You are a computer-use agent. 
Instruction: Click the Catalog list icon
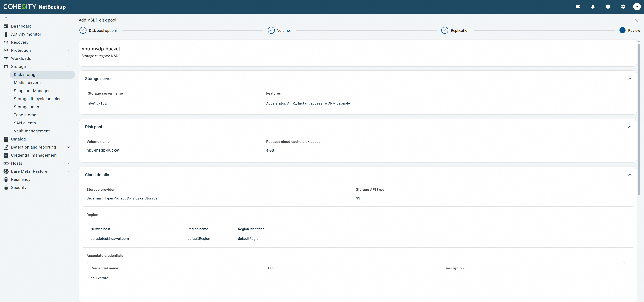point(6,139)
